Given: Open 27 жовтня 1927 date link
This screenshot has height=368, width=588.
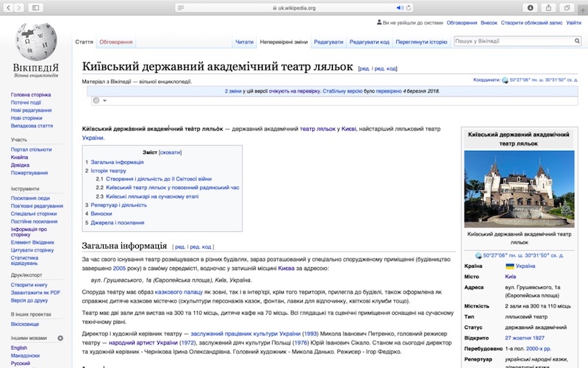Looking at the screenshot, I should [525, 338].
